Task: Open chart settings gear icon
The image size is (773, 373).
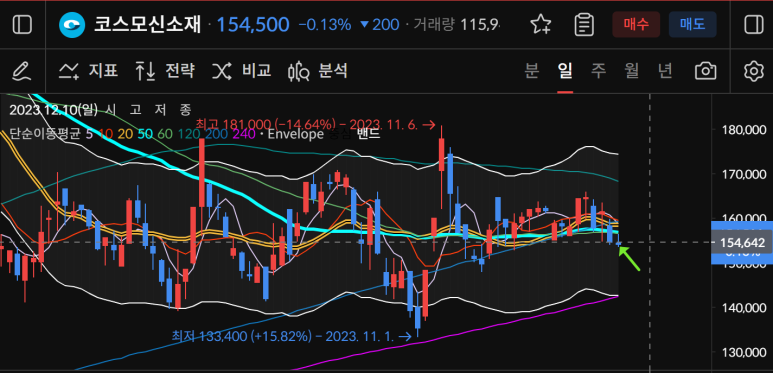Action: click(x=754, y=71)
